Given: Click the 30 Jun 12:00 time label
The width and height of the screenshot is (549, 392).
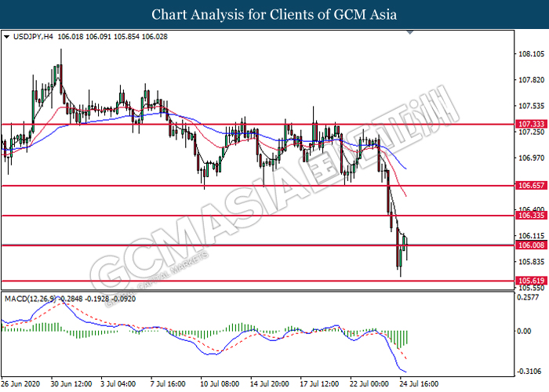Looking at the screenshot, I should pyautogui.click(x=71, y=384).
